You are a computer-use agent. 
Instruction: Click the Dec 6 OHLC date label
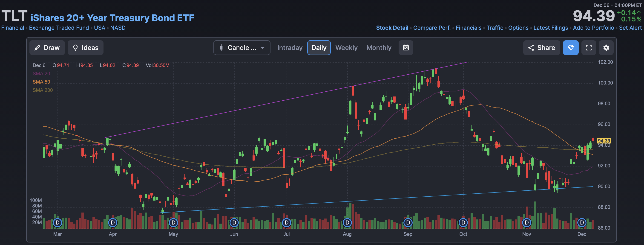click(x=39, y=65)
